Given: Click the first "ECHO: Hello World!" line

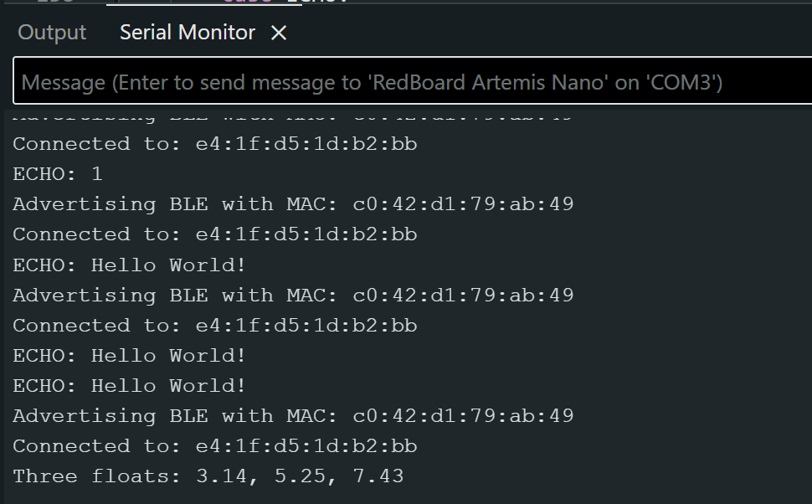Looking at the screenshot, I should coord(130,265).
